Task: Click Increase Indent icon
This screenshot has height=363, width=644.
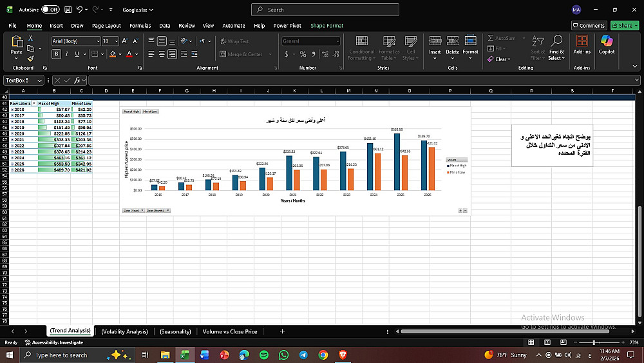Action: click(194, 54)
